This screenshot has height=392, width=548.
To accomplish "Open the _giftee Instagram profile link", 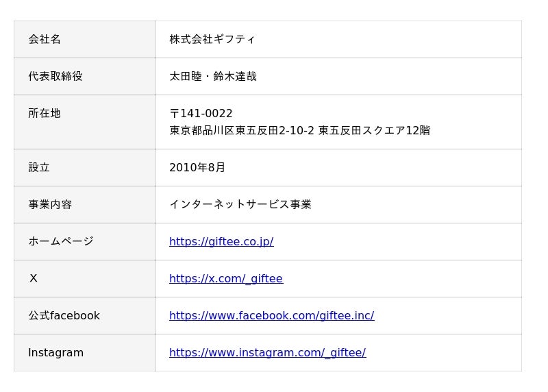I will tap(267, 352).
